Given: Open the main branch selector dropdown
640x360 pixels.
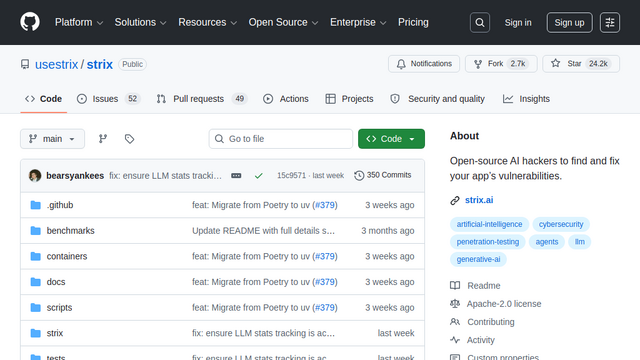Looking at the screenshot, I should tap(53, 139).
